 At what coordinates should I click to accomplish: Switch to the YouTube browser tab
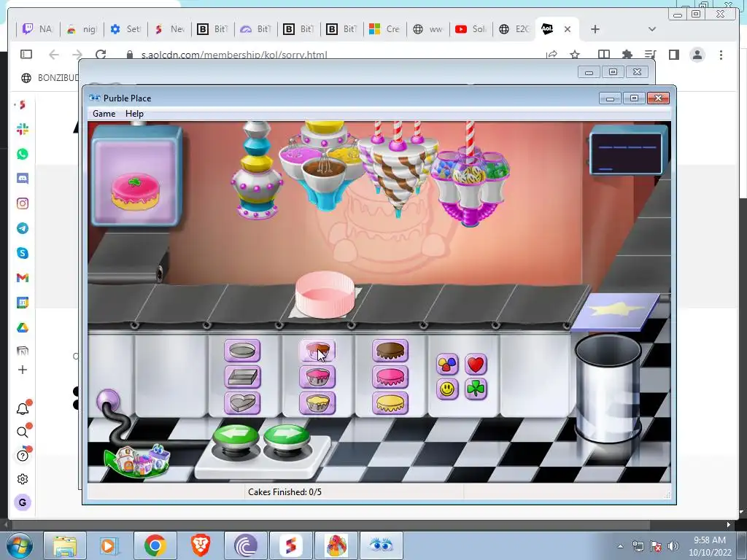471,29
